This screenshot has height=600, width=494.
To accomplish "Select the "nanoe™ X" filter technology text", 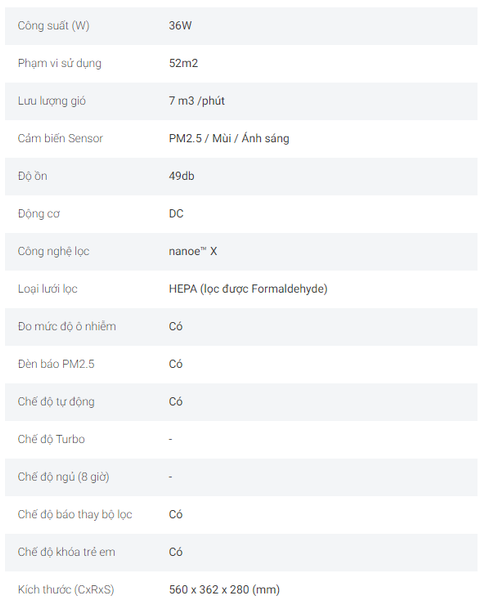I will [193, 251].
